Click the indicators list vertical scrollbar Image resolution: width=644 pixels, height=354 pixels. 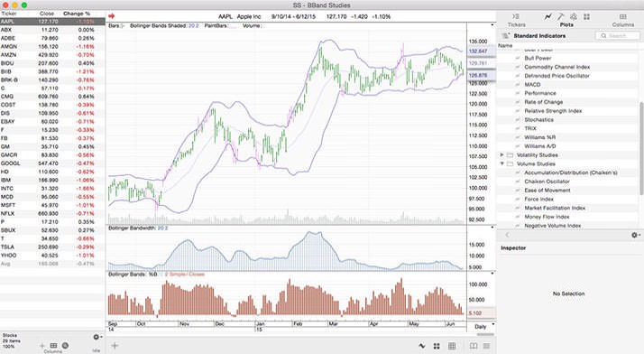pyautogui.click(x=641, y=148)
